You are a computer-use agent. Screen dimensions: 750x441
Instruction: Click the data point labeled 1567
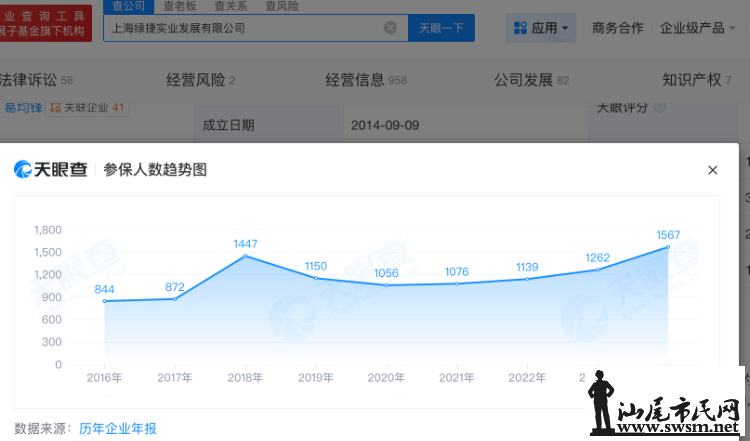click(x=668, y=247)
